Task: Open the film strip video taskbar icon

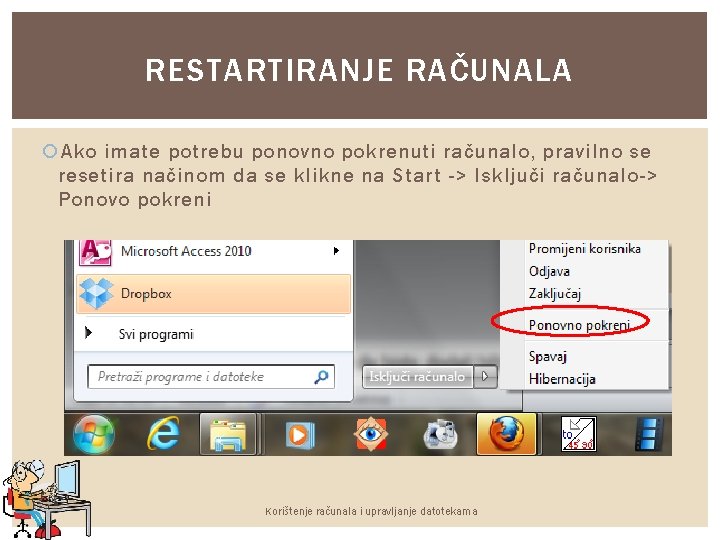Action: point(649,434)
